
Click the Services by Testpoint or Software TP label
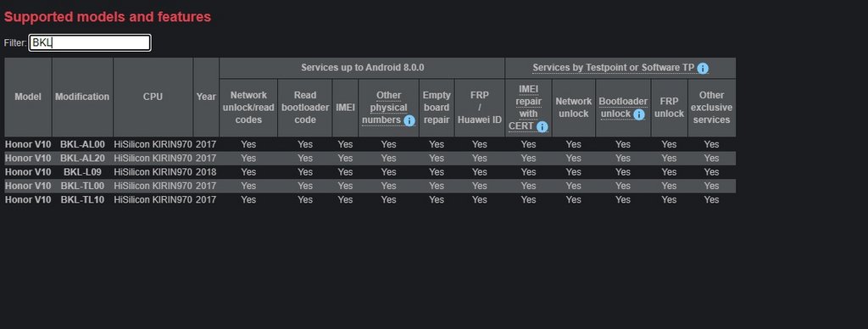[614, 68]
